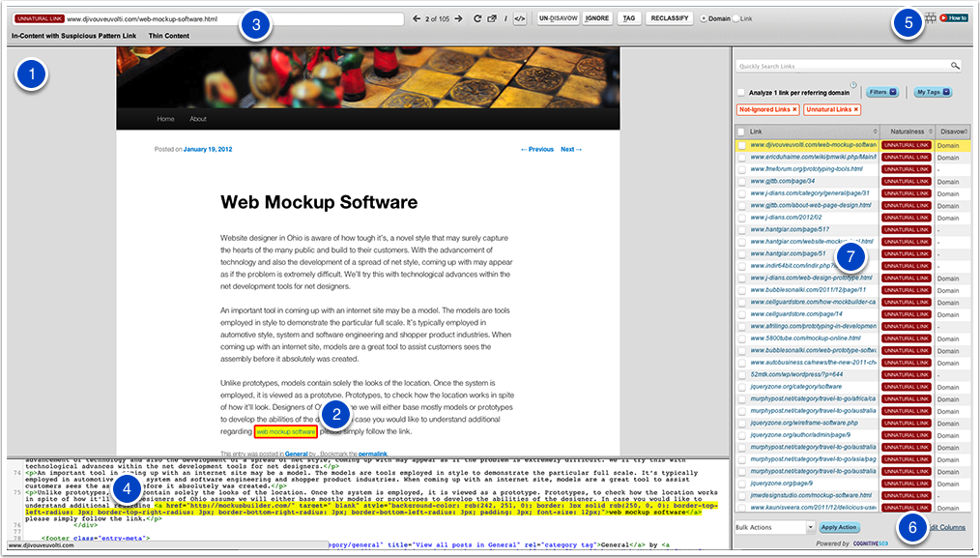Open link in new window icon

coord(492,18)
